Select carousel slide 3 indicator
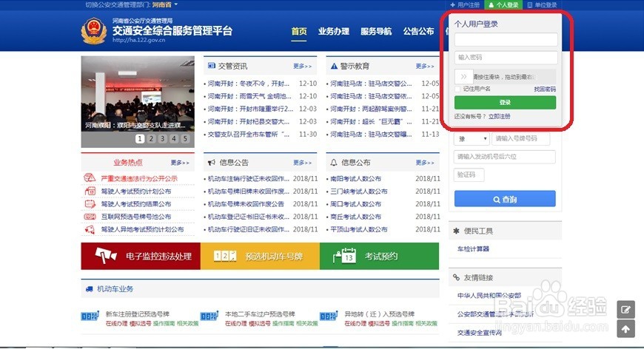This screenshot has height=349, width=644. tap(163, 138)
